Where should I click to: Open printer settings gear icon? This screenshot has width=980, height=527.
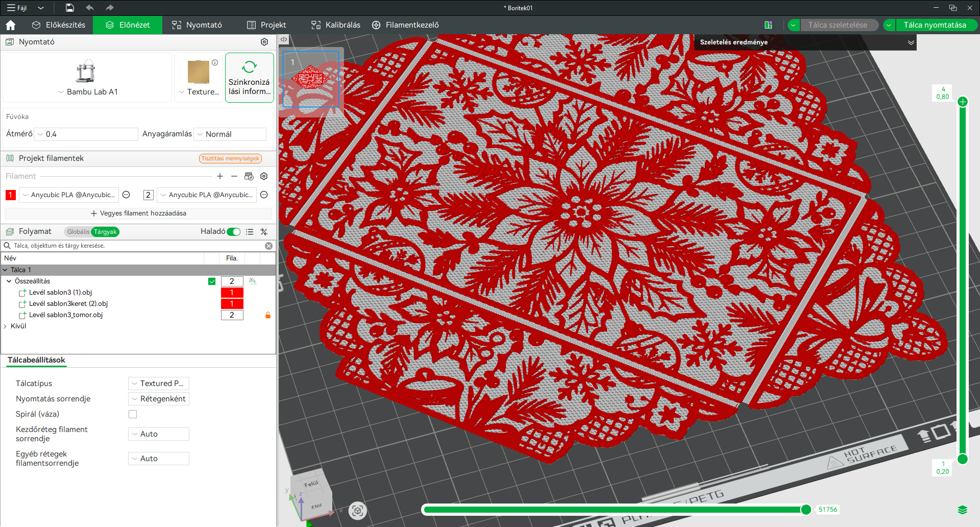point(264,42)
